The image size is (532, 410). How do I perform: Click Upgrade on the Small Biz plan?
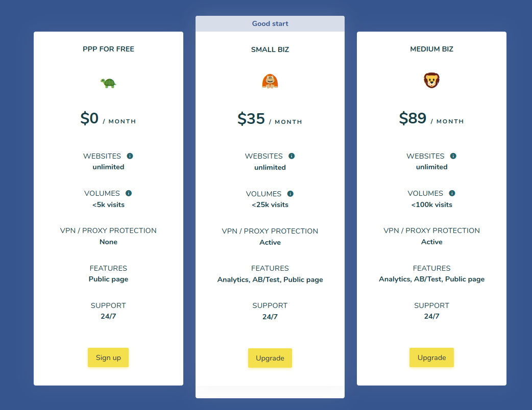[x=270, y=358]
